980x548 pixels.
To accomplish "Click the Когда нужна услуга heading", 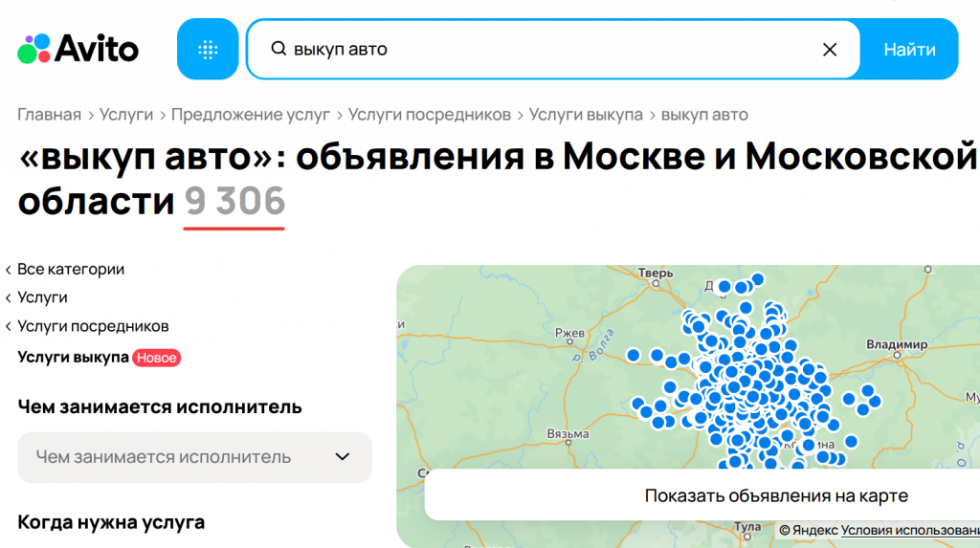I will pos(111,522).
